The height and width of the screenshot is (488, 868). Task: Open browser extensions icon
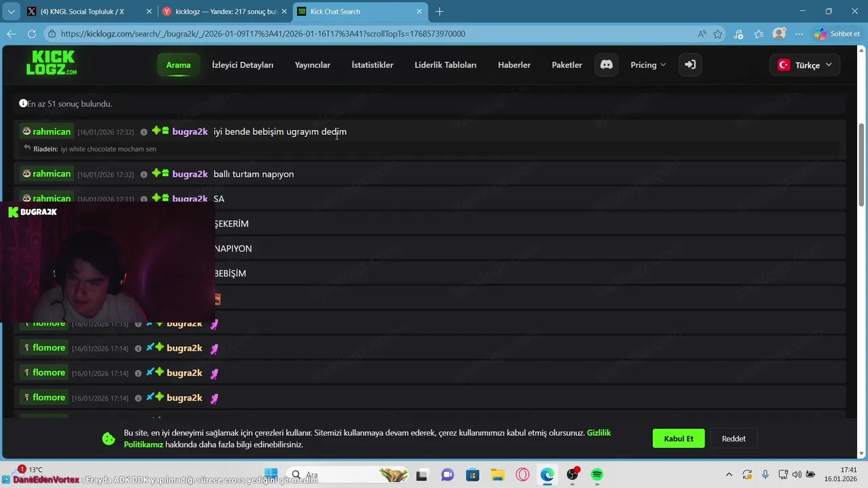[x=738, y=34]
